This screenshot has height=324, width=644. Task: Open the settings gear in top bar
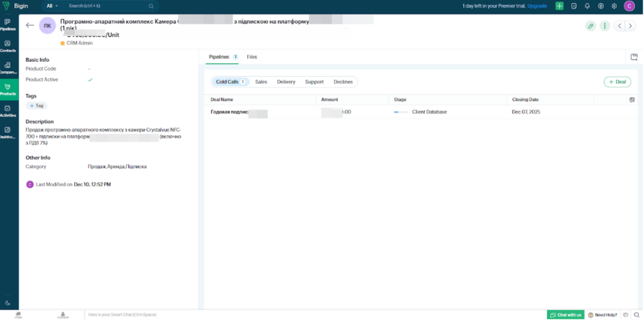coord(614,6)
